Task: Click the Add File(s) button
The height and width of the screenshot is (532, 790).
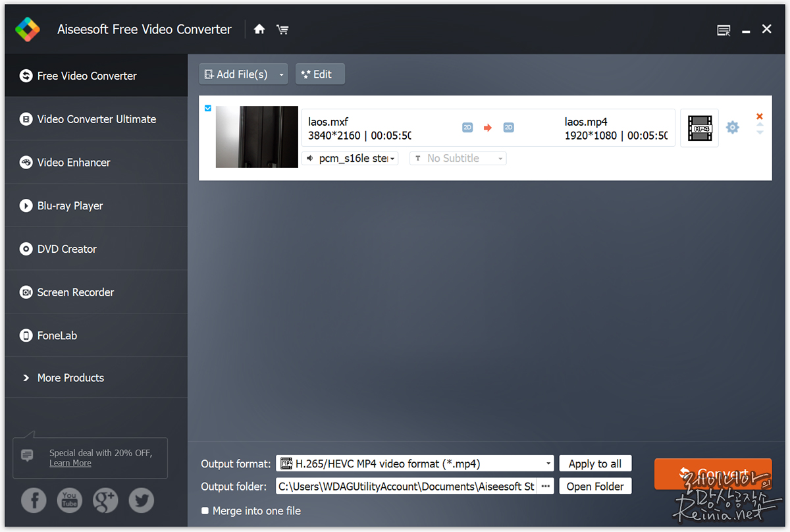Action: (x=237, y=74)
